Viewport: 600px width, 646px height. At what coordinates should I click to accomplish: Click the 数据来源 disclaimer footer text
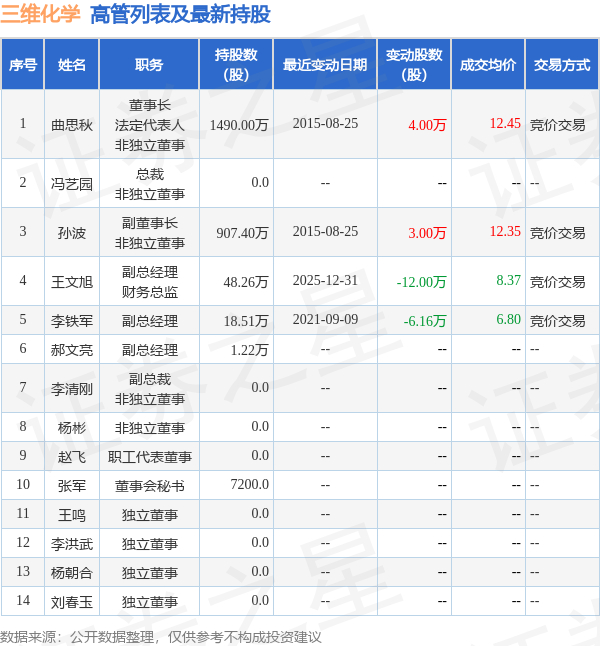click(x=160, y=637)
